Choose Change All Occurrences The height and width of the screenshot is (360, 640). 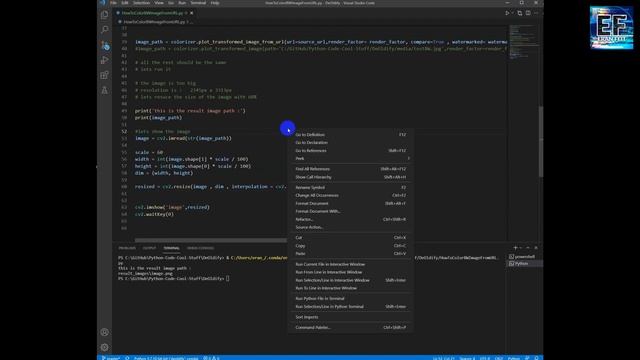[351, 196]
